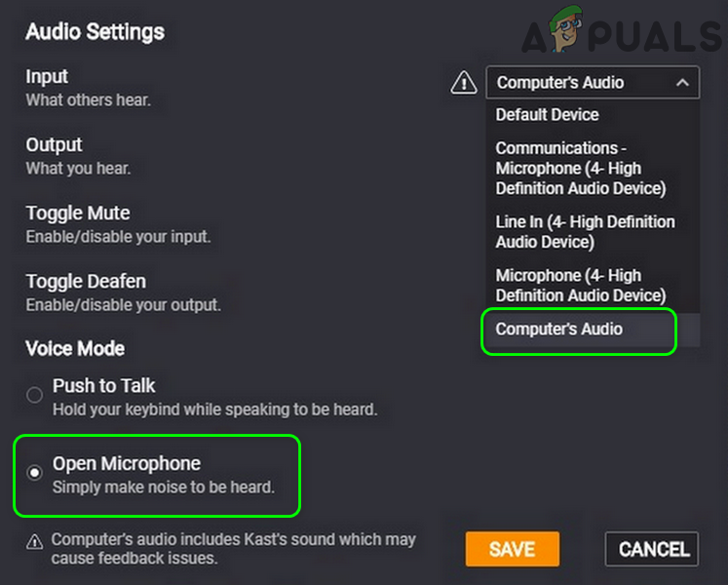The width and height of the screenshot is (728, 585).
Task: Click the warning triangle beside the Input dropdown
Action: (x=464, y=83)
